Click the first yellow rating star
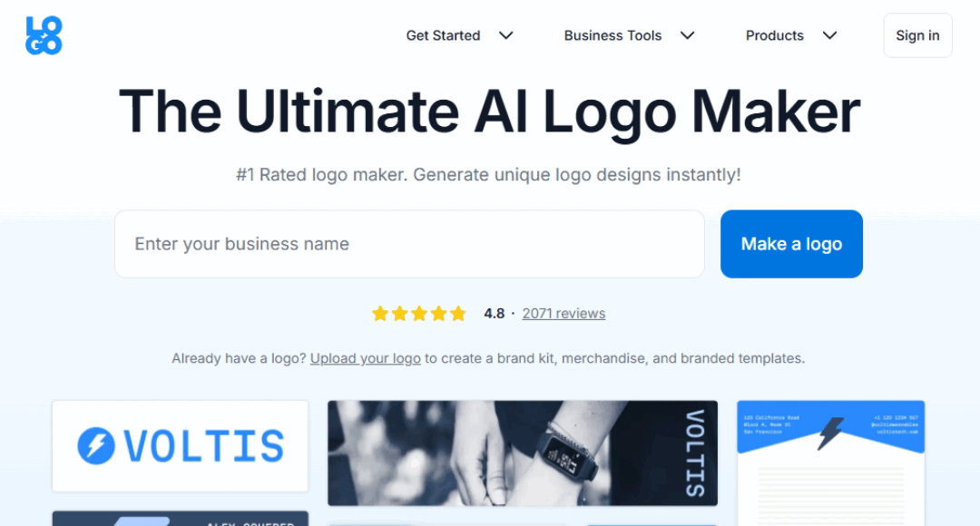Screen dimensions: 980x526 point(380,313)
